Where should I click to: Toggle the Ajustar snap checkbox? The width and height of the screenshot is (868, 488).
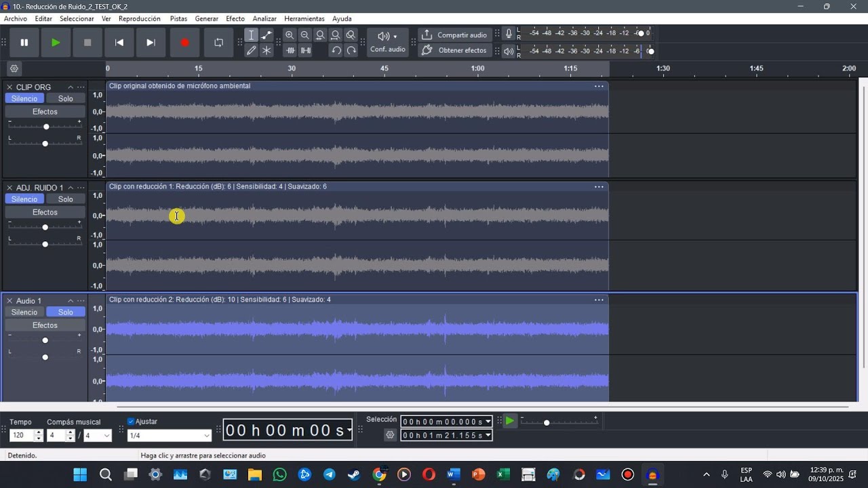click(131, 422)
